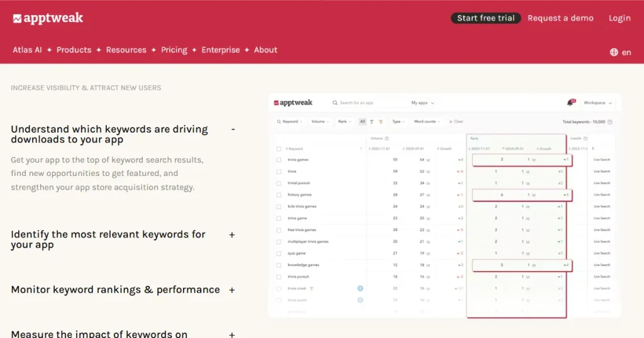This screenshot has width=644, height=338.
Task: Click the Total keywords - 10,000 label
Action: coord(584,122)
